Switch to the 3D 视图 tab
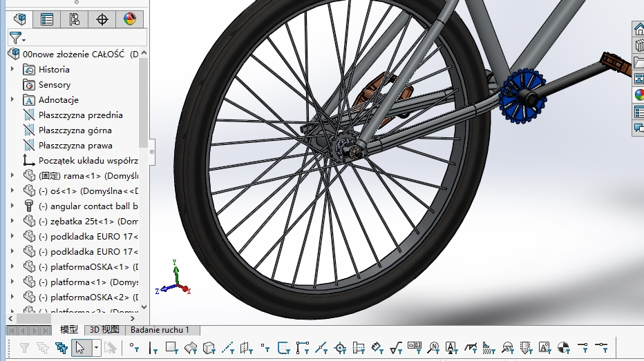The height and width of the screenshot is (361, 644). pyautogui.click(x=104, y=329)
